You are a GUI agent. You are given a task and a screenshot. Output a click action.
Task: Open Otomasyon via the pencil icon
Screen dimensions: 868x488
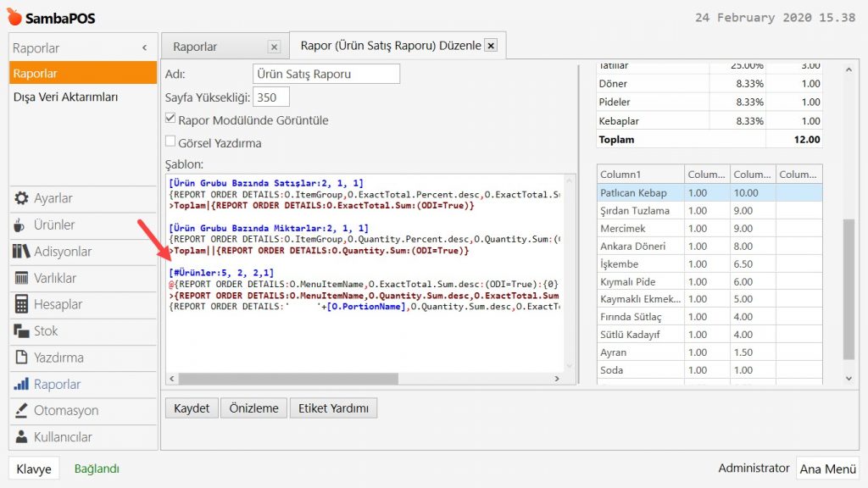coord(21,411)
